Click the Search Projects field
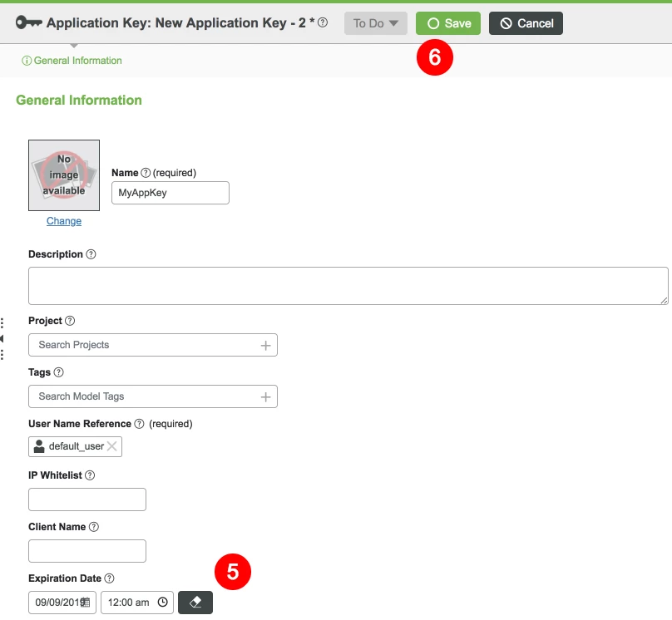 tap(152, 345)
